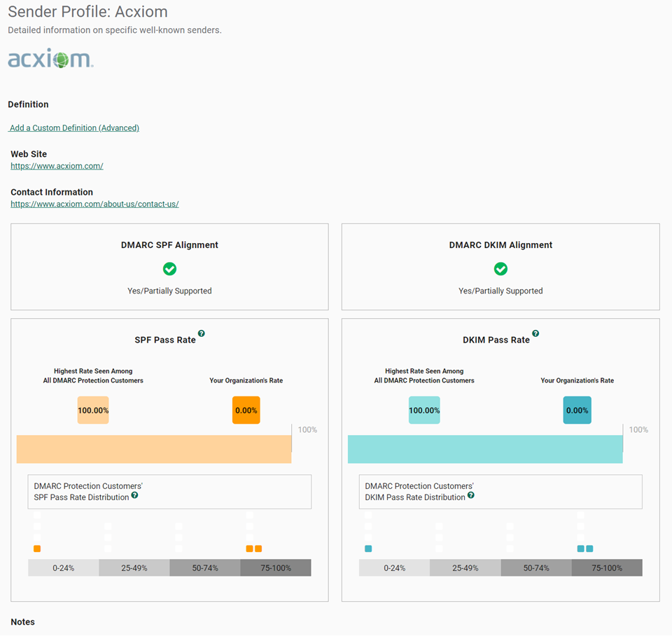
Task: Click SPF Pass Rate Distribution help icon
Action: (x=134, y=495)
